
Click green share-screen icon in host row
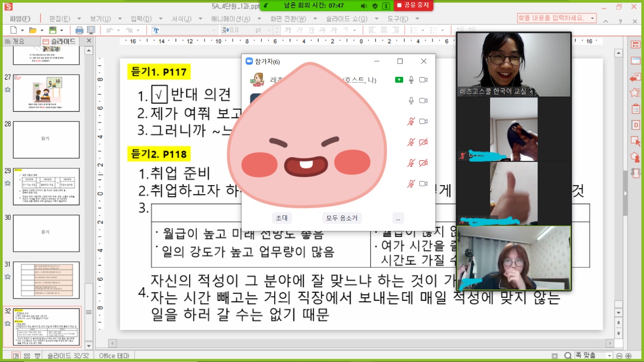(x=399, y=80)
